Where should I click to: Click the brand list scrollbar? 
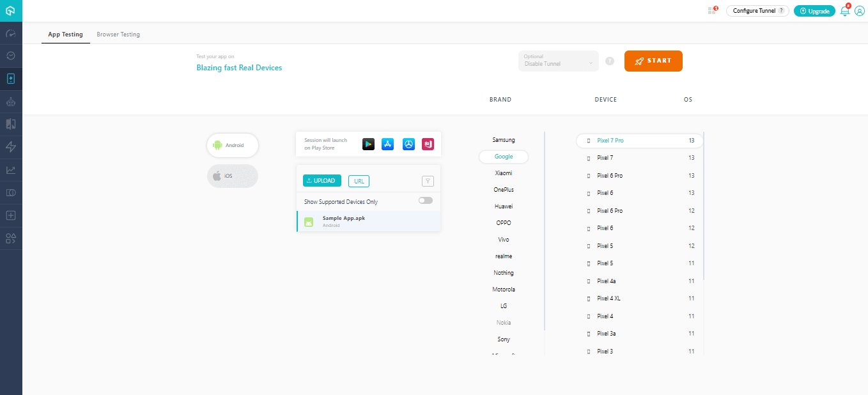(x=545, y=230)
